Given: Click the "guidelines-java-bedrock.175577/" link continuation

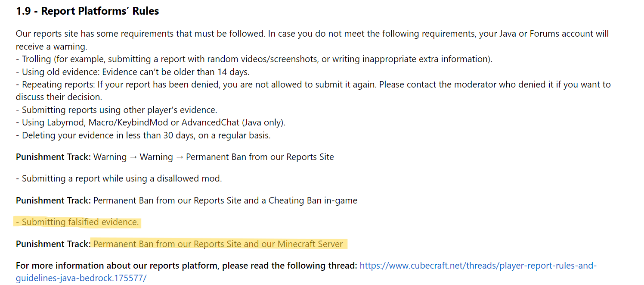Looking at the screenshot, I should pos(81,278).
